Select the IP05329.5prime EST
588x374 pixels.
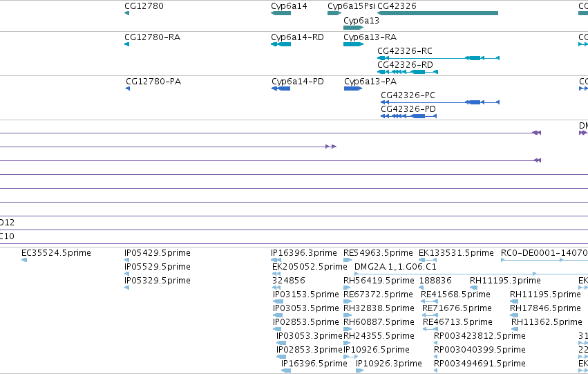tap(126, 288)
